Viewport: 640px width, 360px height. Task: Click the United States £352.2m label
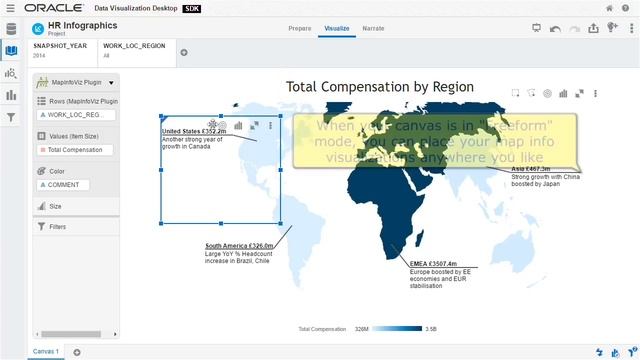(194, 131)
